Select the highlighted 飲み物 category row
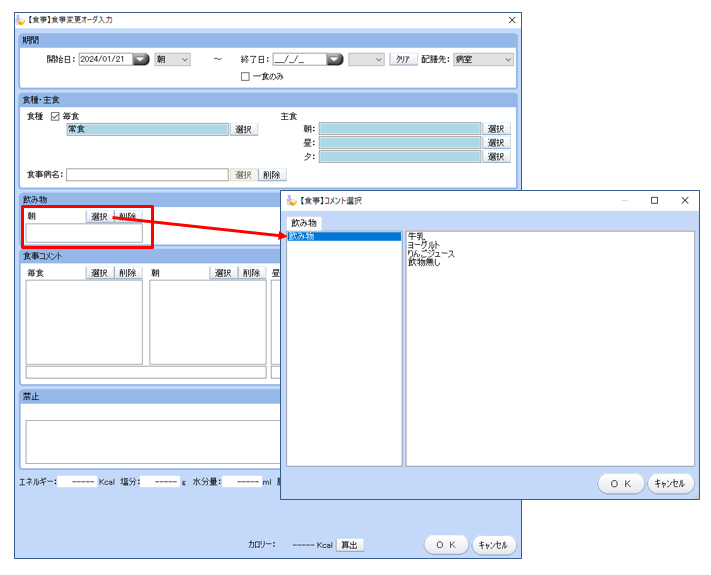 coord(345,236)
